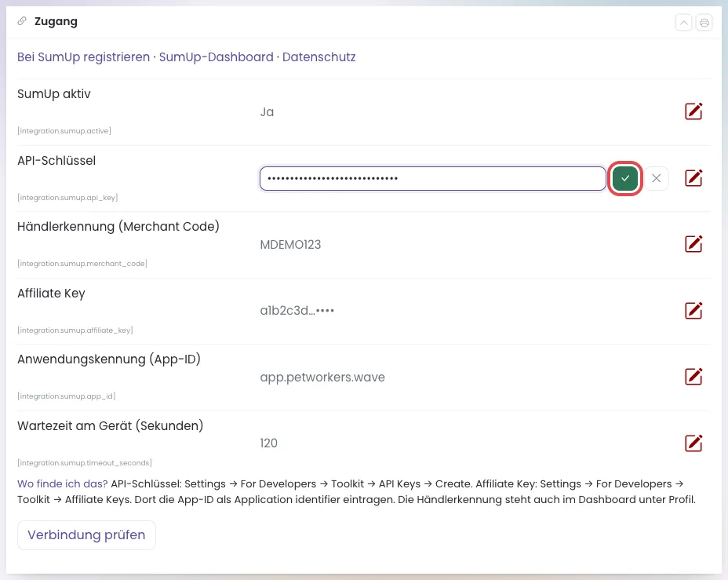
Task: Click the Wo finde ich das? help link
Action: click(62, 484)
